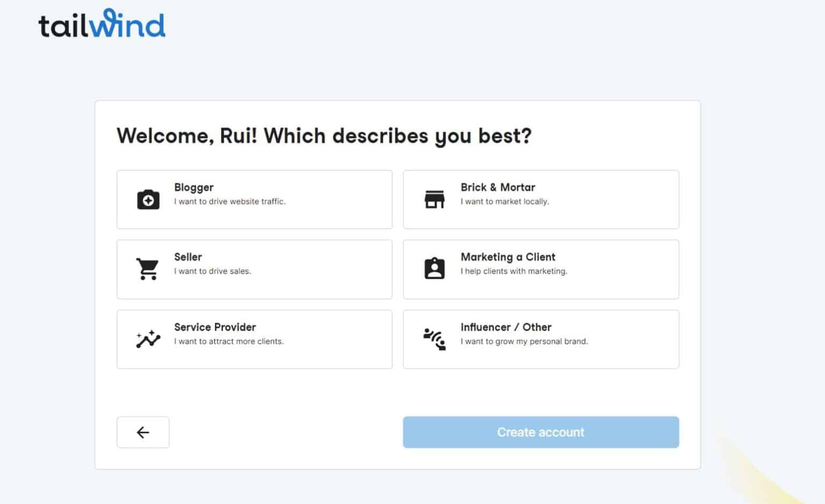The width and height of the screenshot is (825, 504).
Task: Click the ID badge icon for Marketing a Client
Action: coord(434,268)
